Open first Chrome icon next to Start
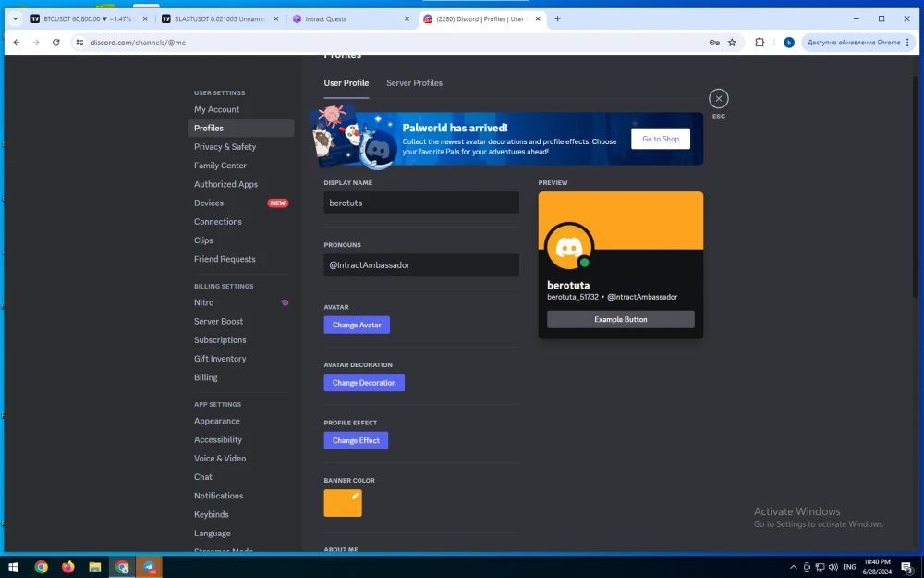The width and height of the screenshot is (924, 578). pyautogui.click(x=41, y=568)
